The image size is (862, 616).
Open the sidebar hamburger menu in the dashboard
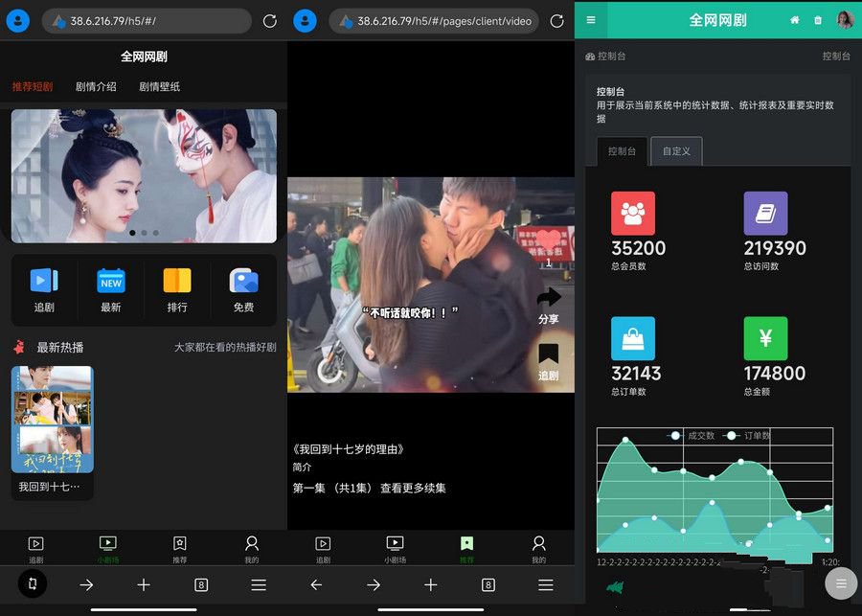pyautogui.click(x=591, y=19)
